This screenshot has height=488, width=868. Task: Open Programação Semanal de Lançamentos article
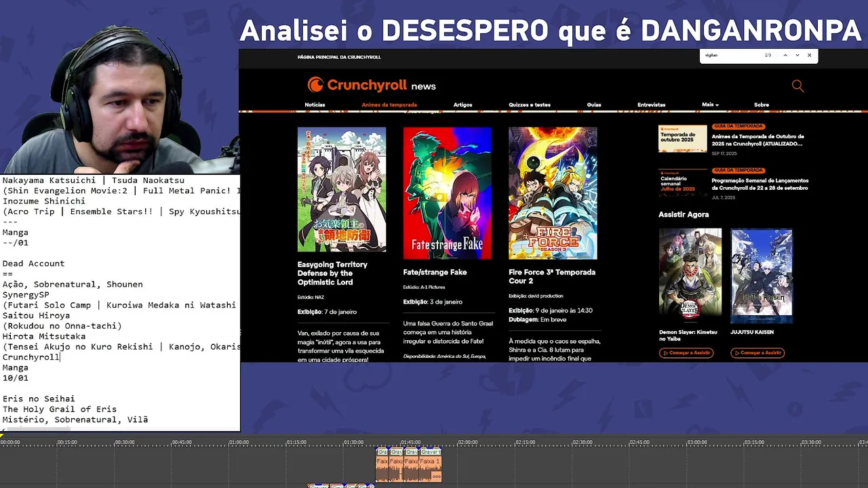coord(760,184)
